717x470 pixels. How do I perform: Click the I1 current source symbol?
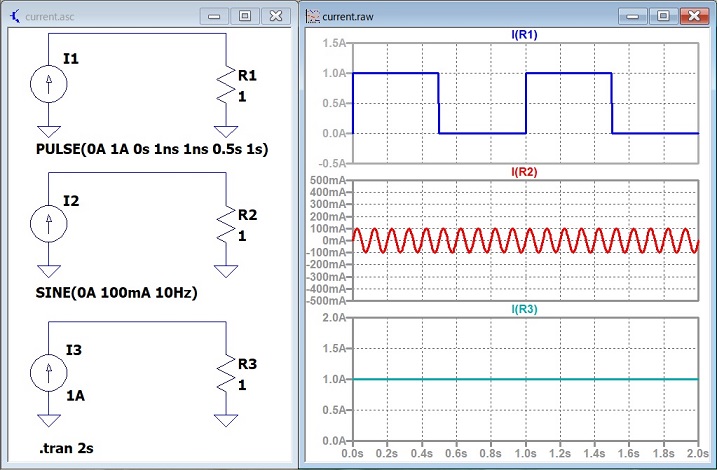[48, 84]
